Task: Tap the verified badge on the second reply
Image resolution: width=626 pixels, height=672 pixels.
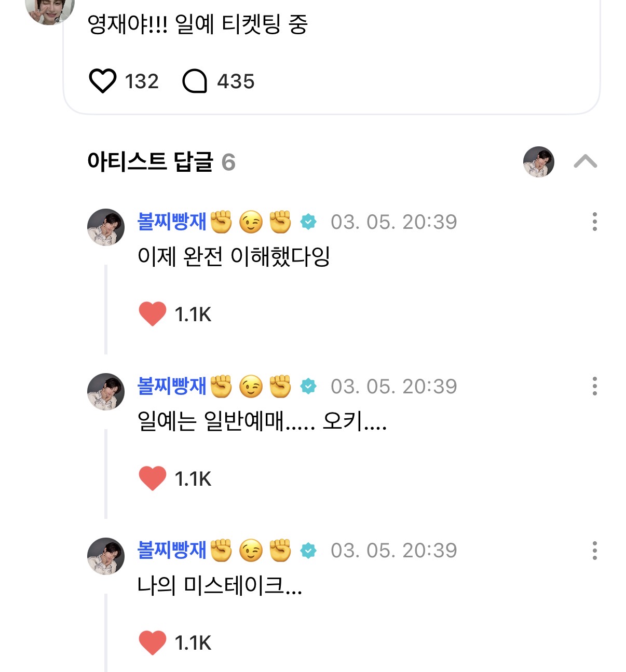Action: [308, 387]
